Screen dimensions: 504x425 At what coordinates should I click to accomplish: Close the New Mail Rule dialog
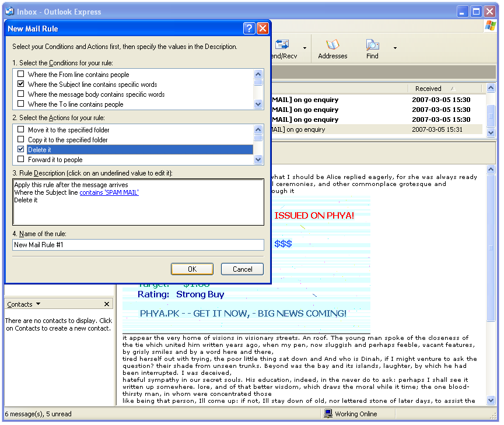pyautogui.click(x=262, y=29)
